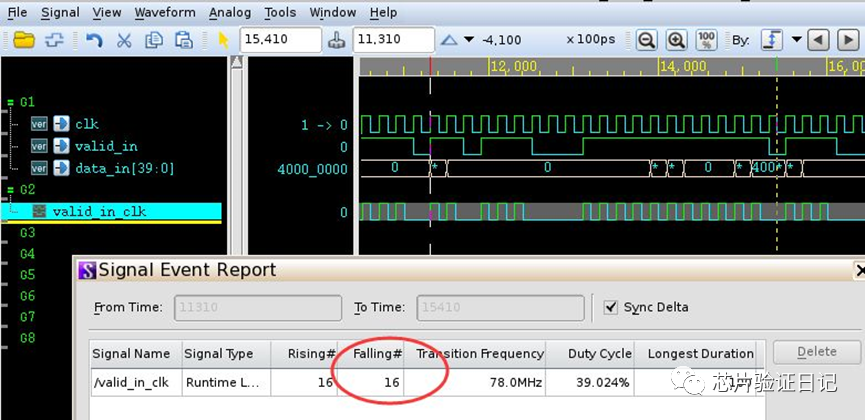
Task: Select the G4 group
Action: click(28, 254)
